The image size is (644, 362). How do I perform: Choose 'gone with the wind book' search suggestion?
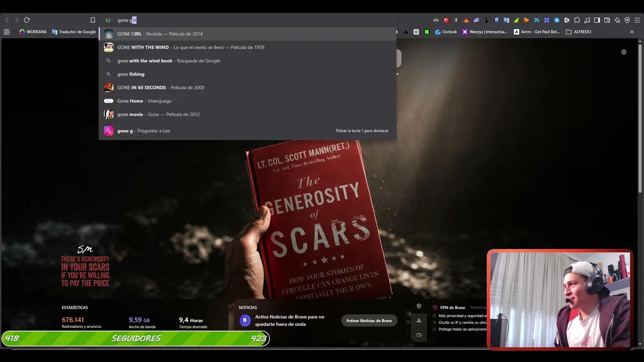(x=248, y=61)
